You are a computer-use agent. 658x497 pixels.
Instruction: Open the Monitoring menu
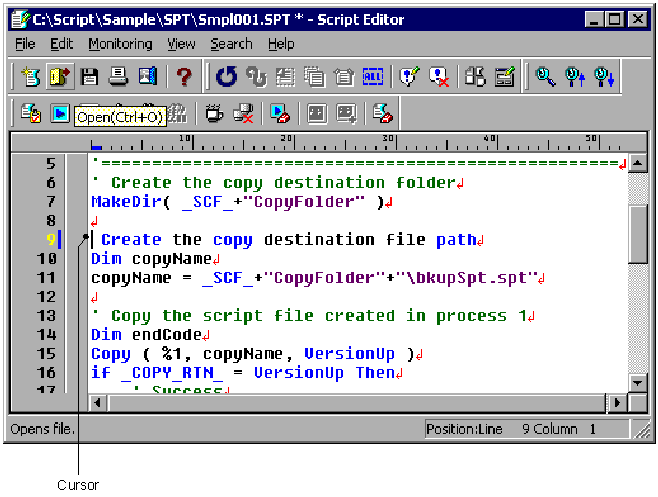120,44
